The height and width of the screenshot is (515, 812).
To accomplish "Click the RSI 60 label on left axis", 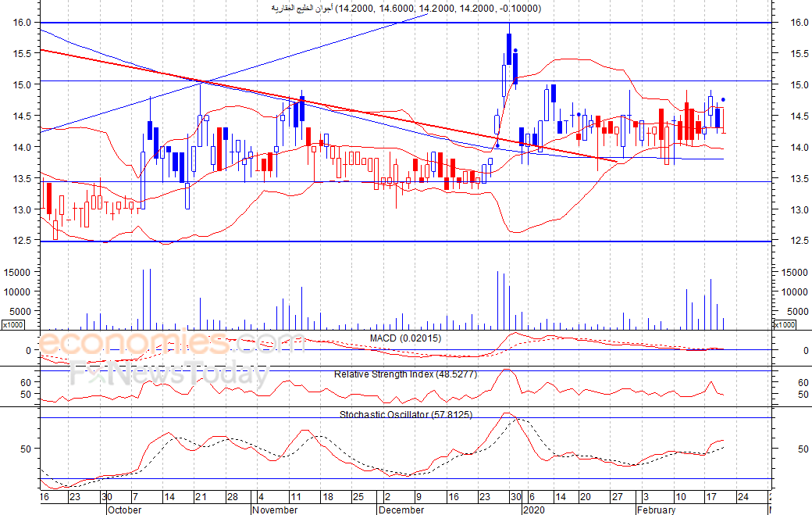I will pyautogui.click(x=26, y=383).
